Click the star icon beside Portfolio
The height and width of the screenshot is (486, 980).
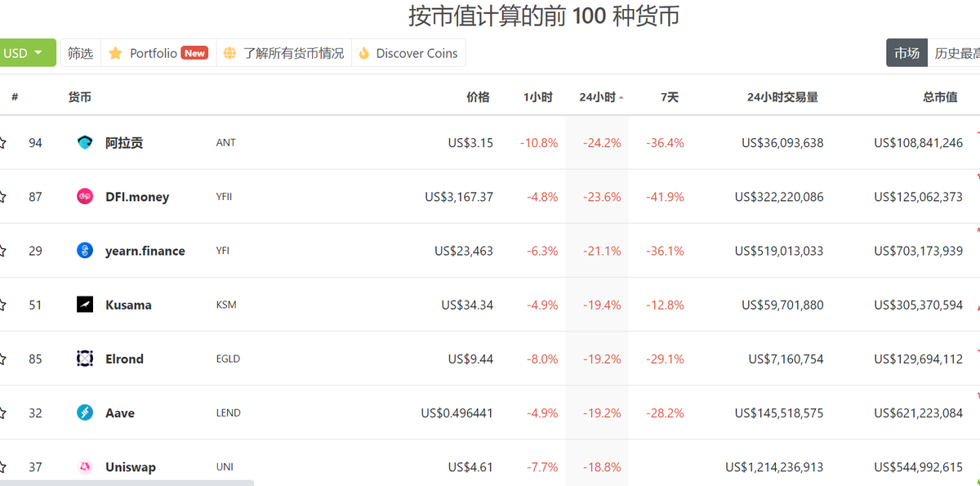click(117, 52)
